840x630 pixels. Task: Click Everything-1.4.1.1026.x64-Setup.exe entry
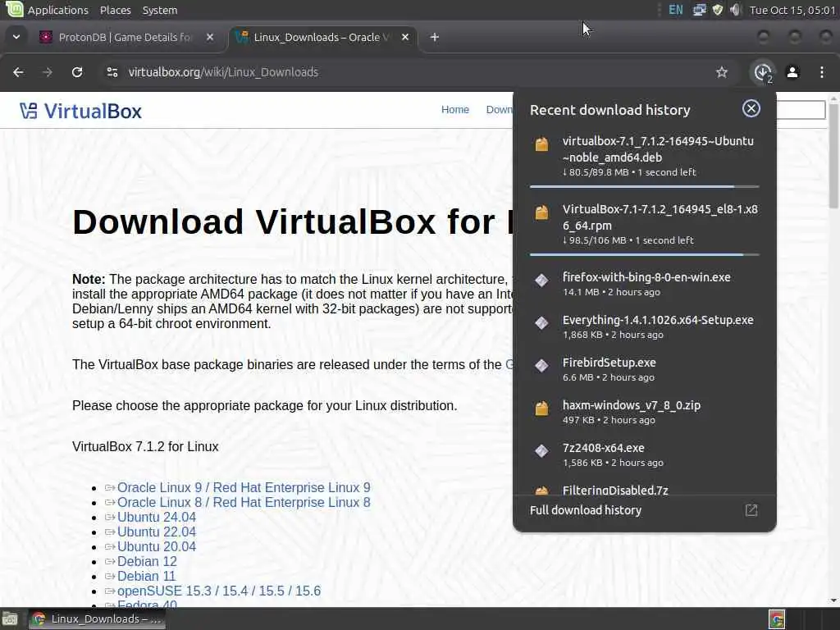click(645, 326)
